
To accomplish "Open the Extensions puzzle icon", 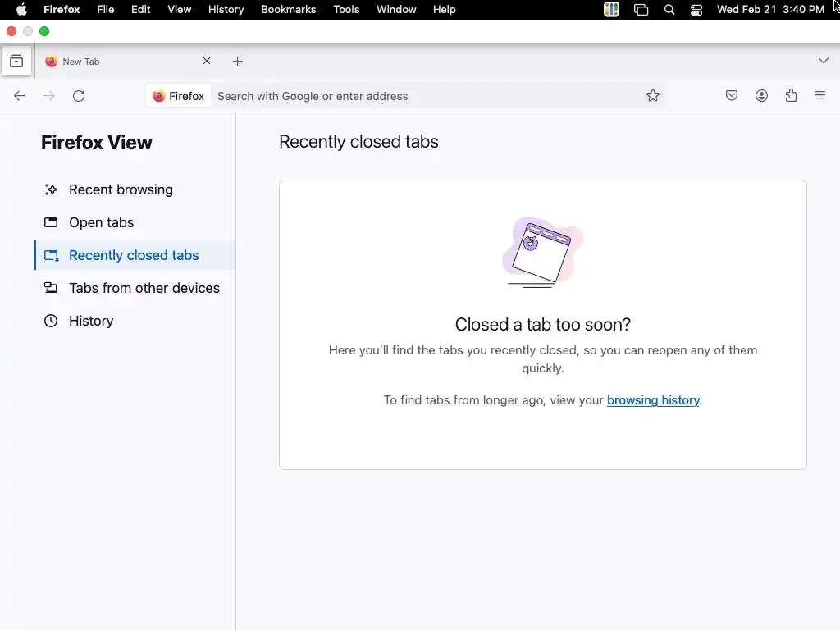I will pyautogui.click(x=791, y=96).
